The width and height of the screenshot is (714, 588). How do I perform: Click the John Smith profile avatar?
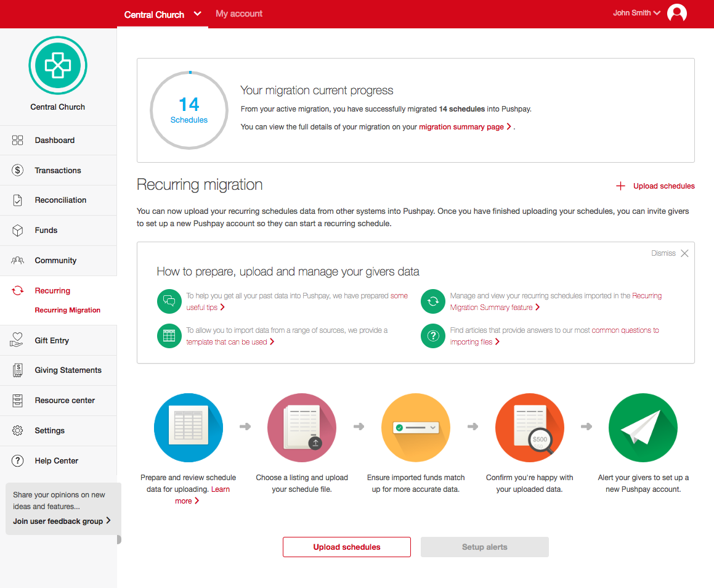coord(676,12)
